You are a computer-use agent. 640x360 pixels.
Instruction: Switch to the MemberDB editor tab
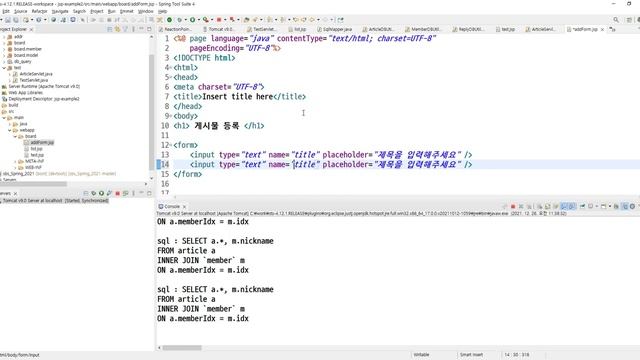(423, 29)
